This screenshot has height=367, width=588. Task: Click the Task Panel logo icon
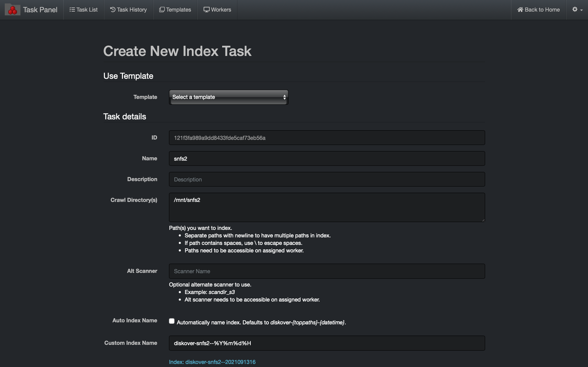click(x=12, y=10)
